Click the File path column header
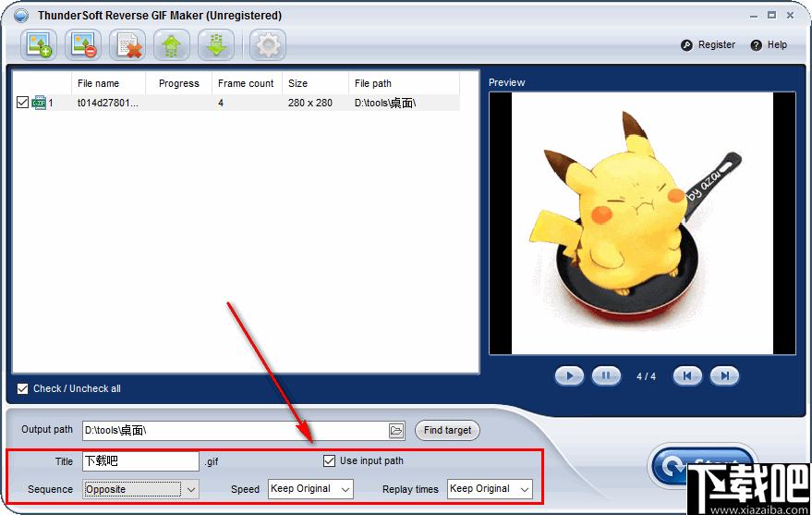Image resolution: width=812 pixels, height=515 pixels. click(404, 83)
